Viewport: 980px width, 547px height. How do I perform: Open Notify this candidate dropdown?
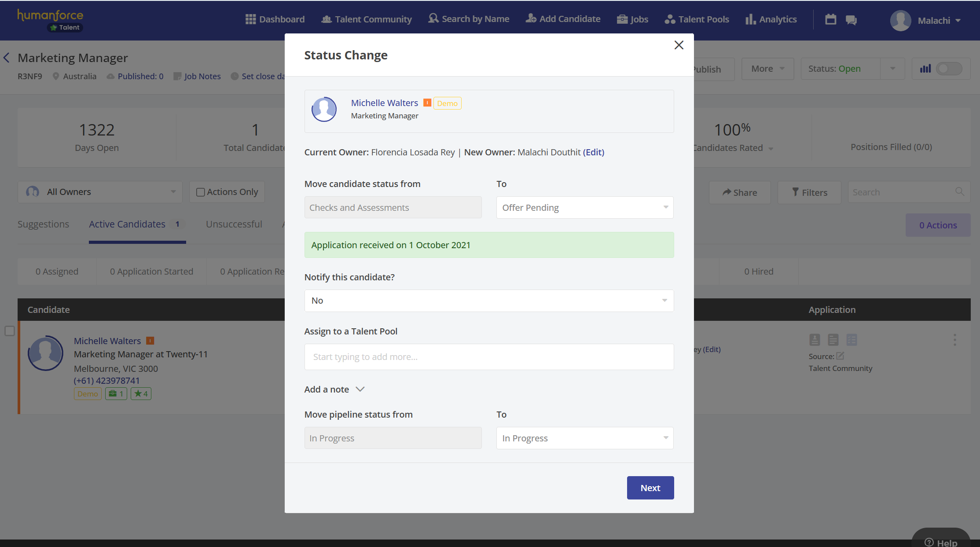[x=489, y=301]
